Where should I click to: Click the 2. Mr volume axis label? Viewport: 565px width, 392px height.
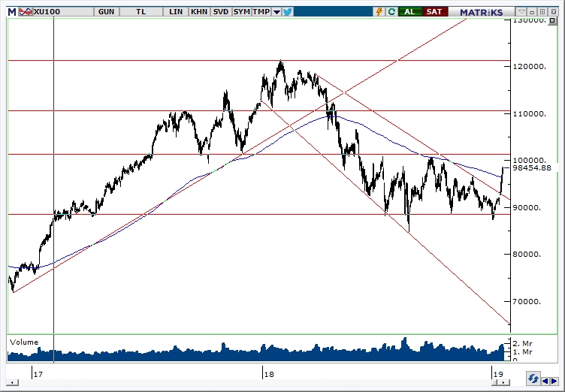click(x=522, y=344)
